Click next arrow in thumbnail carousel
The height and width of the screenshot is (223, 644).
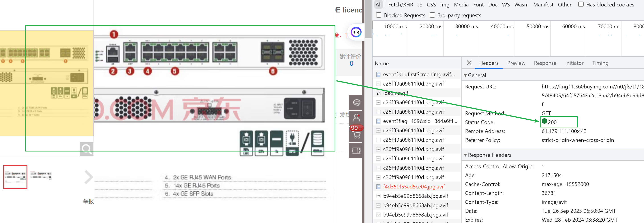(88, 177)
